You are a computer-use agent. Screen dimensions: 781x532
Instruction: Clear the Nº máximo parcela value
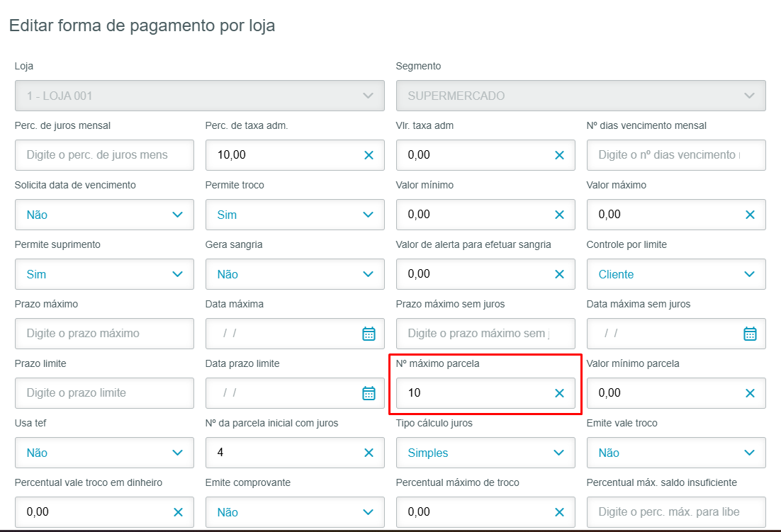tap(559, 393)
